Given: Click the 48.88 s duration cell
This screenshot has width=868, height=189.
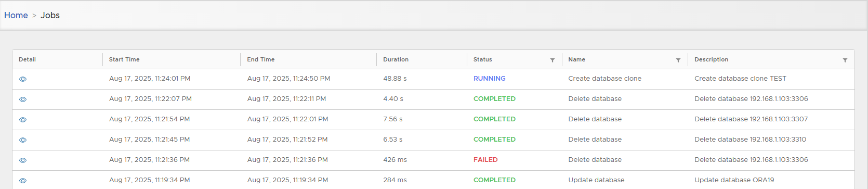Looking at the screenshot, I should (395, 79).
